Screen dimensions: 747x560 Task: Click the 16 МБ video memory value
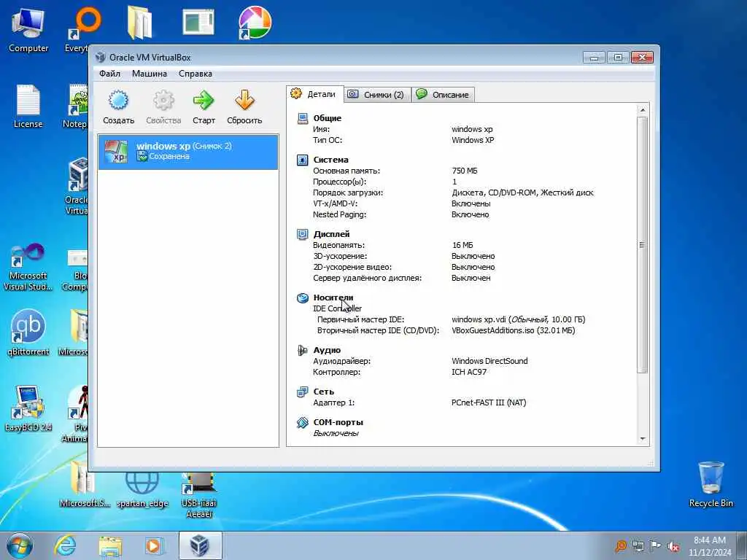coord(462,245)
